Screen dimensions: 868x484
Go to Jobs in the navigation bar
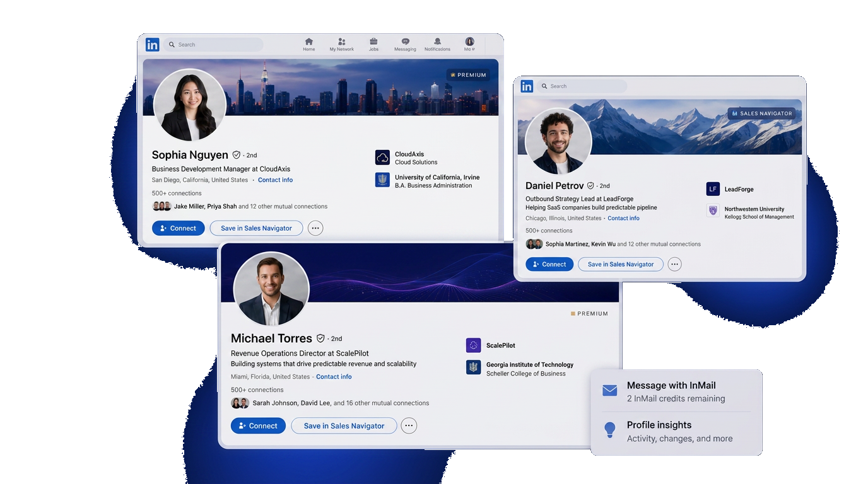pyautogui.click(x=373, y=44)
